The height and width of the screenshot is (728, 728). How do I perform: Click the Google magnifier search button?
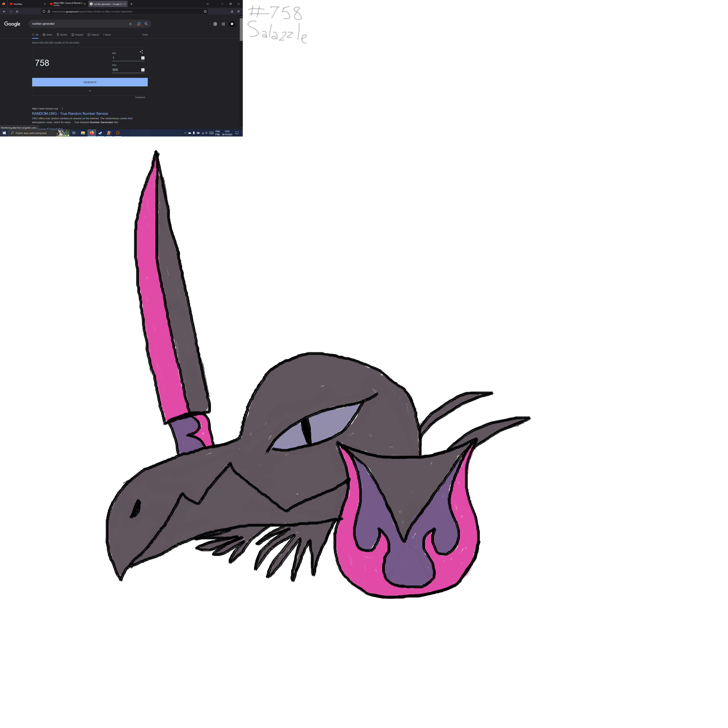tap(146, 24)
